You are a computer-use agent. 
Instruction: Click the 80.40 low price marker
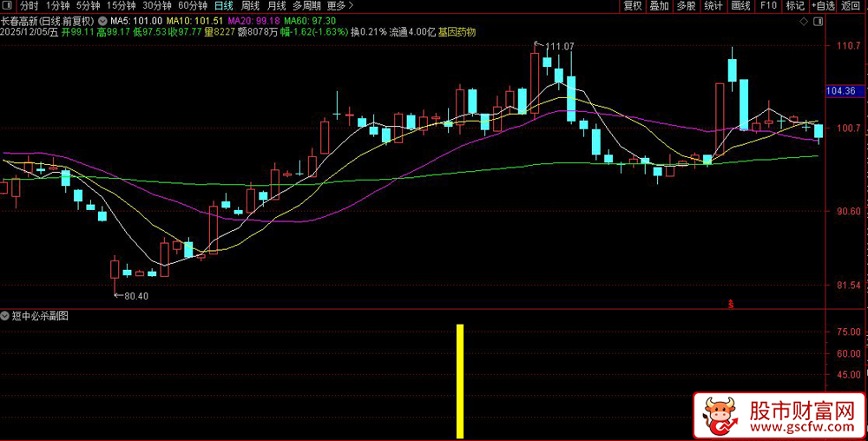pos(135,296)
